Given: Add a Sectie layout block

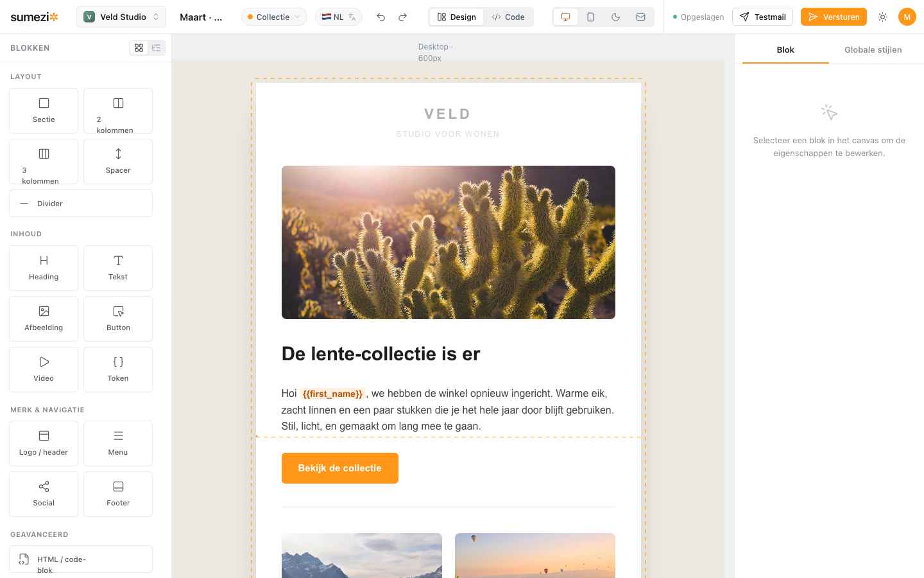Looking at the screenshot, I should (44, 110).
